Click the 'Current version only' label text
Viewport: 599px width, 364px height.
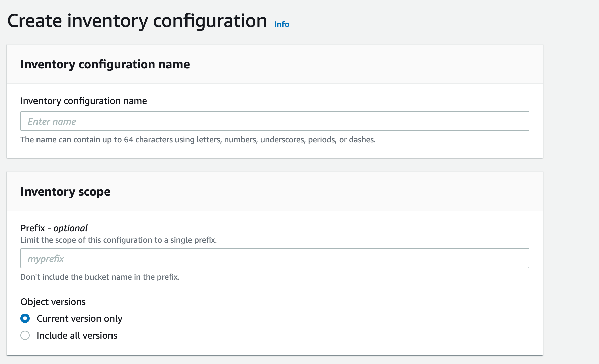click(79, 318)
